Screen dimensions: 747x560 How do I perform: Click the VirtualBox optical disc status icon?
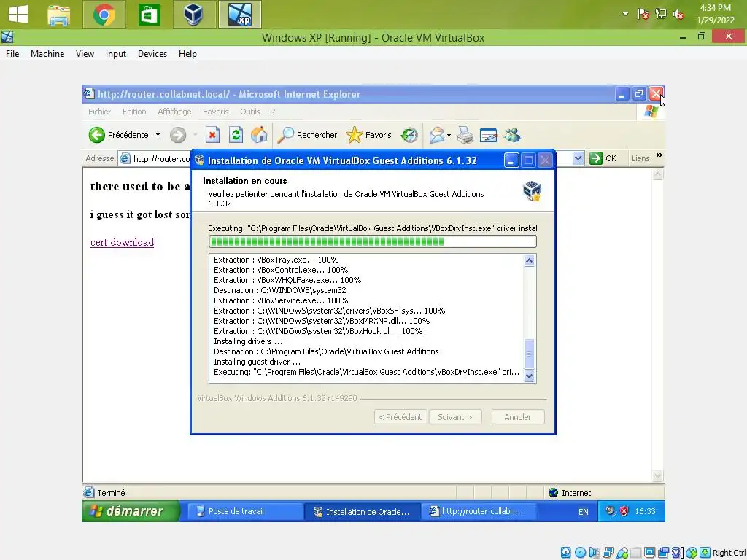point(580,553)
